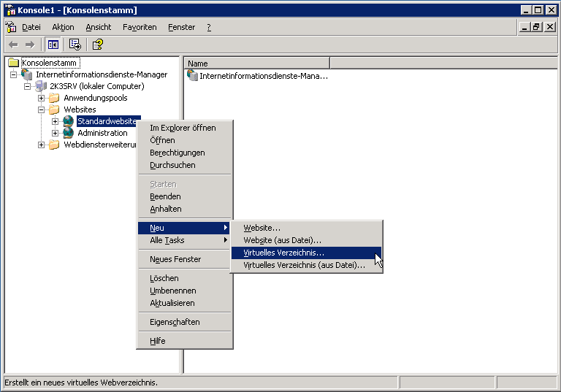Select the Anwendungspools tree label

[x=96, y=98]
